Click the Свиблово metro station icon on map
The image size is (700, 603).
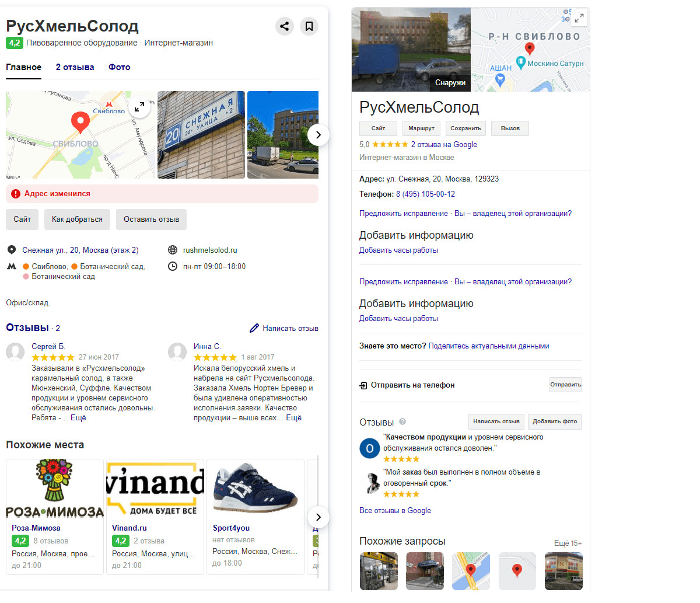tap(108, 104)
